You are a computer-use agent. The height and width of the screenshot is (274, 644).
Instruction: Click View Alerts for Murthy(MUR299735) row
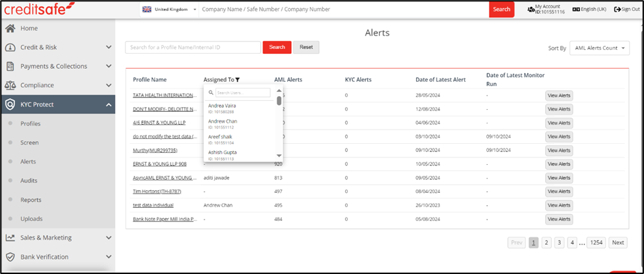(x=559, y=151)
